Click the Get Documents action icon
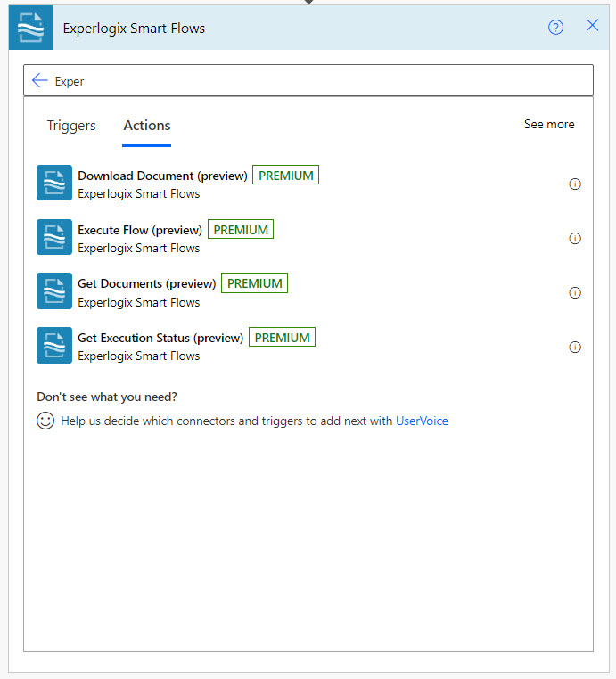The image size is (616, 679). [x=54, y=291]
